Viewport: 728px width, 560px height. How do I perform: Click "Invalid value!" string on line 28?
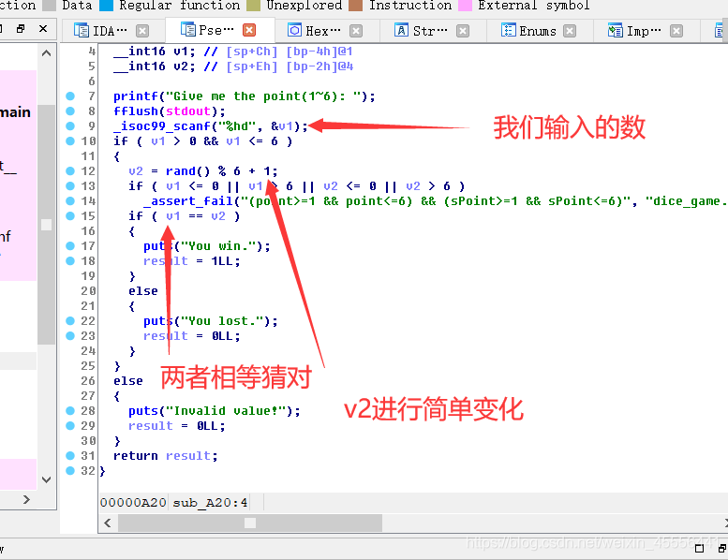pos(226,410)
